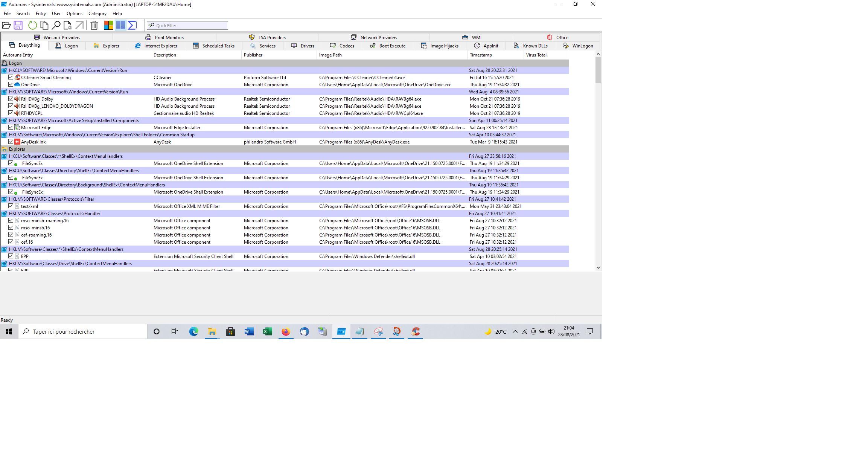Open a saved Autoruns file with folder icon
Screen dimensions: 868x464
(x=6, y=25)
